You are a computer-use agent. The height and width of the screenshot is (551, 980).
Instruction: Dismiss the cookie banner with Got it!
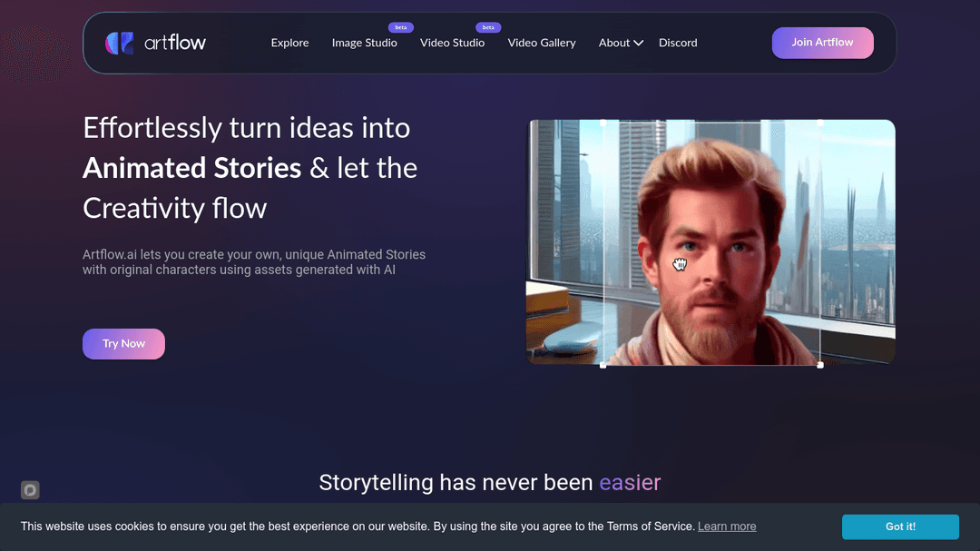[x=900, y=526]
